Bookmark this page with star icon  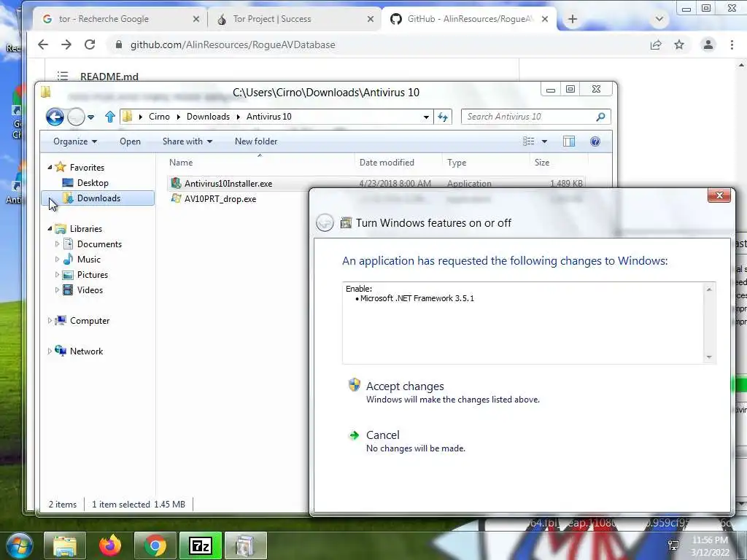point(679,44)
